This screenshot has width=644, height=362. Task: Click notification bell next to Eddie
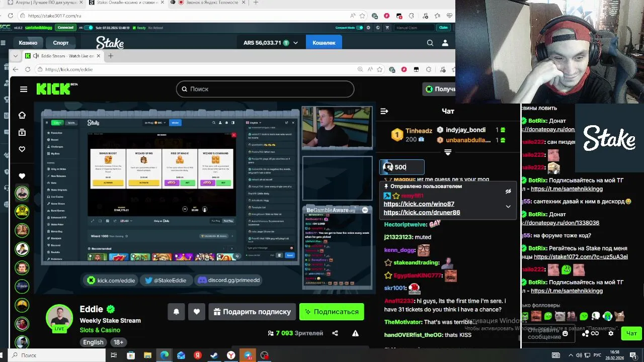(x=176, y=312)
